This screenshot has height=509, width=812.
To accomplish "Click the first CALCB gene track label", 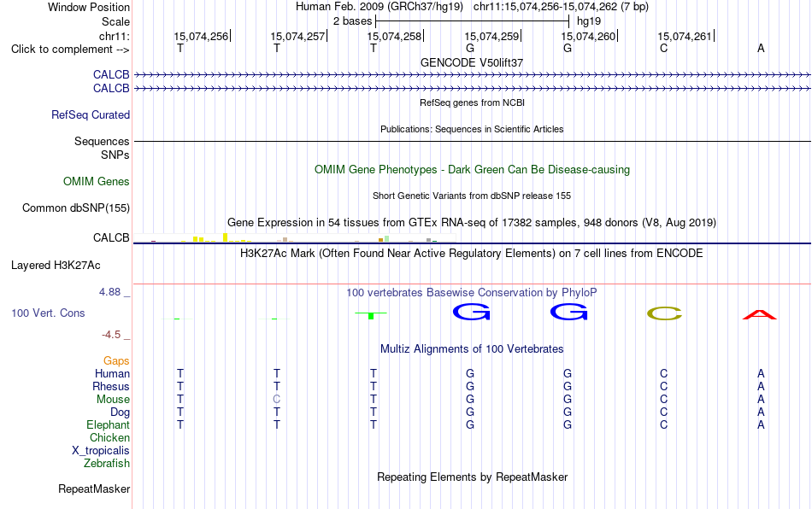I will click(x=111, y=74).
